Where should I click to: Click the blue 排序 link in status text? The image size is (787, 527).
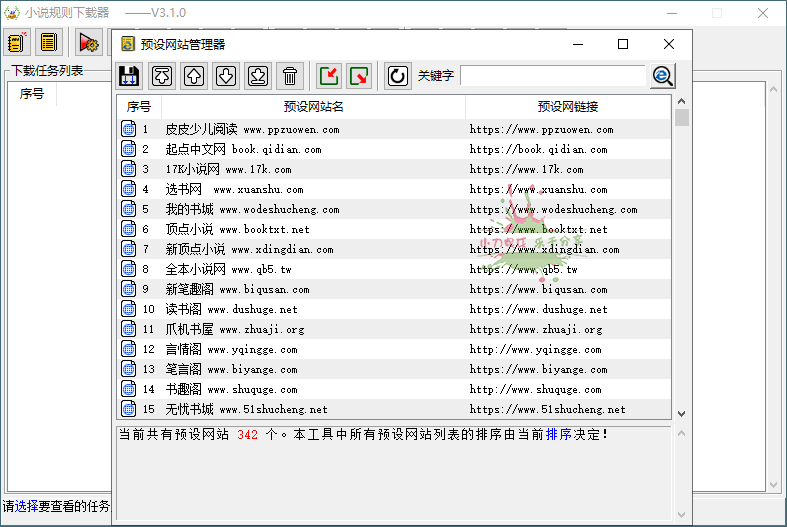(559, 435)
